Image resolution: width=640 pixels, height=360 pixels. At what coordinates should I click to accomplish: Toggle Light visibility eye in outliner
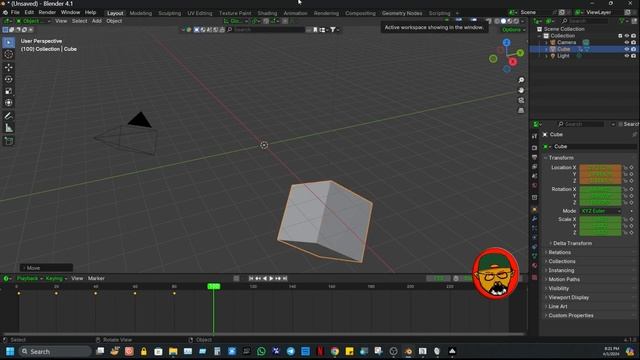627,56
